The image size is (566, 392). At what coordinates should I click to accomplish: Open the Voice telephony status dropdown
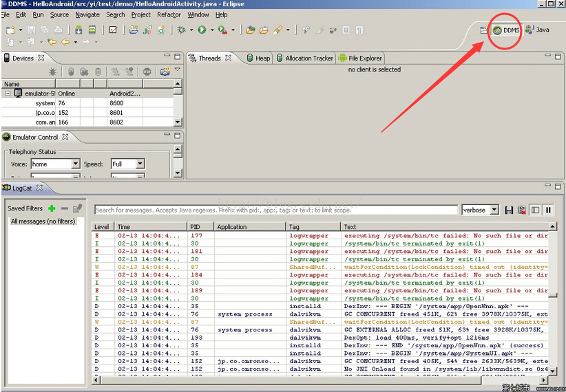pos(75,164)
